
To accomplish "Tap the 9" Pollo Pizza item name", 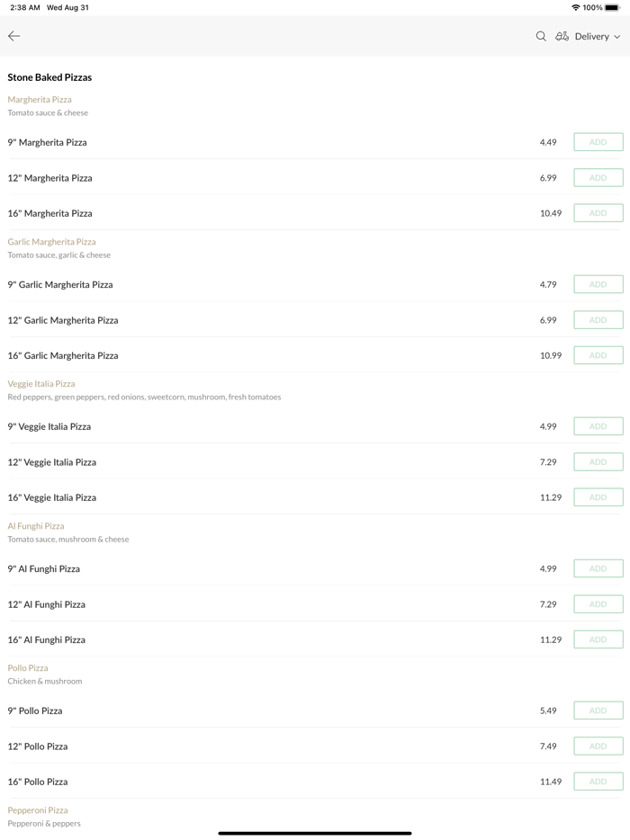I will [35, 710].
